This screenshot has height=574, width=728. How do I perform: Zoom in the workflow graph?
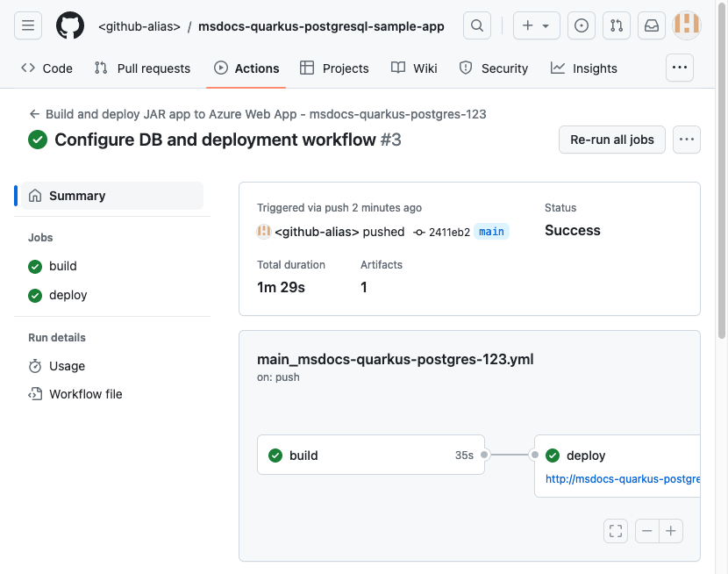[671, 531]
